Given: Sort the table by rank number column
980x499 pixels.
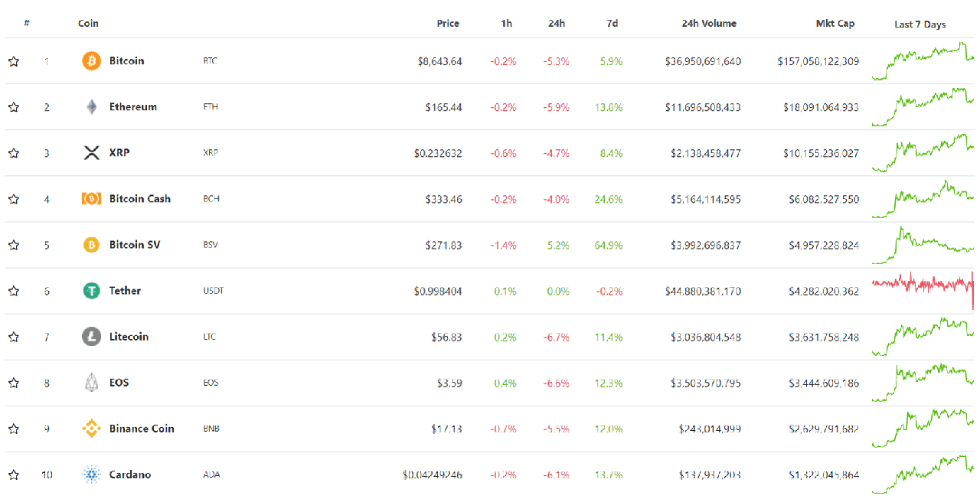Looking at the screenshot, I should (x=27, y=23).
